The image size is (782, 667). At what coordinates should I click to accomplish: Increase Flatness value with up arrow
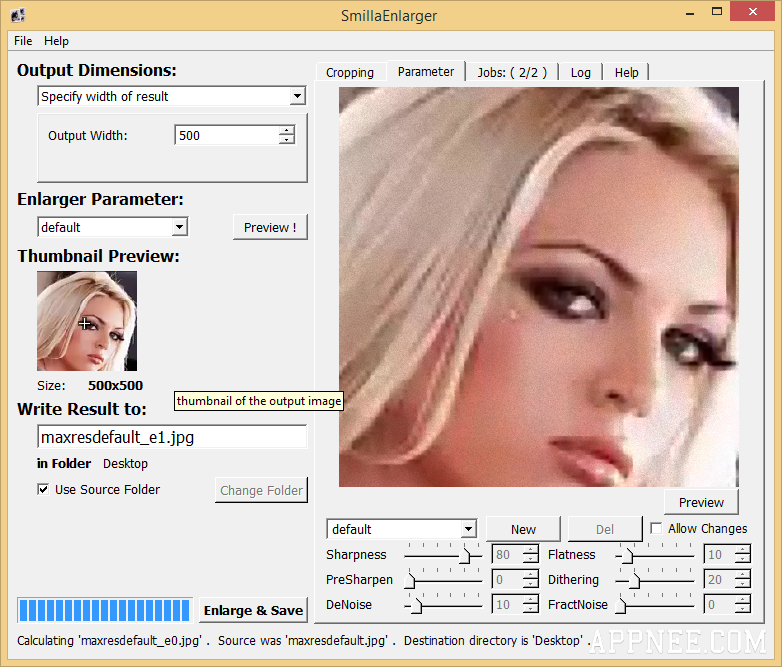(743, 550)
